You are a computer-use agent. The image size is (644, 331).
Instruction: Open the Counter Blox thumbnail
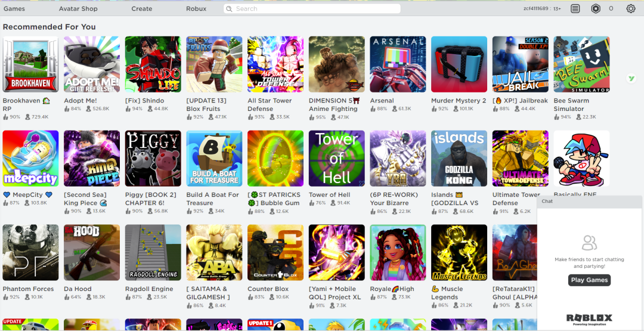click(x=275, y=252)
